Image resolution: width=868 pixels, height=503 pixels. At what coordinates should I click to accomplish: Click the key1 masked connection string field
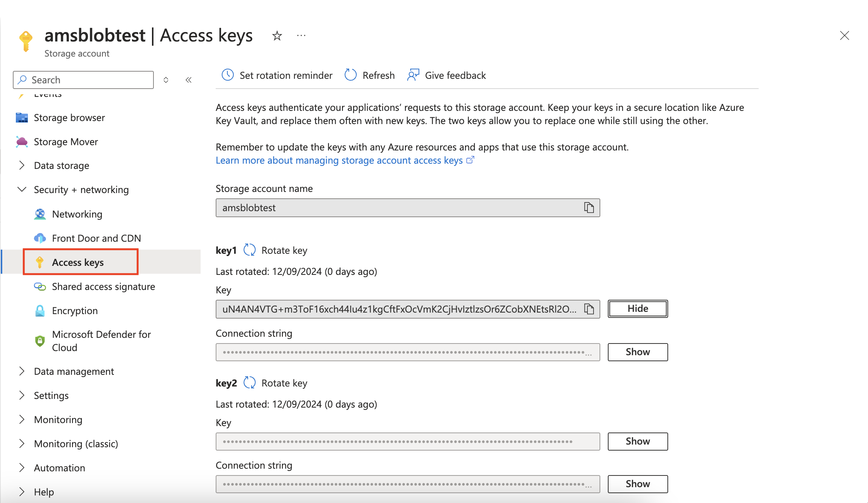(x=408, y=352)
